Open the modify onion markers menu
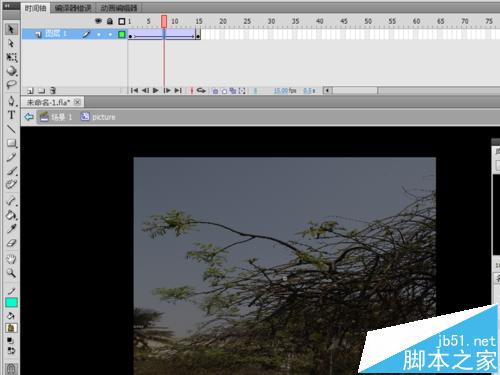The width and height of the screenshot is (500, 375). tap(242, 91)
